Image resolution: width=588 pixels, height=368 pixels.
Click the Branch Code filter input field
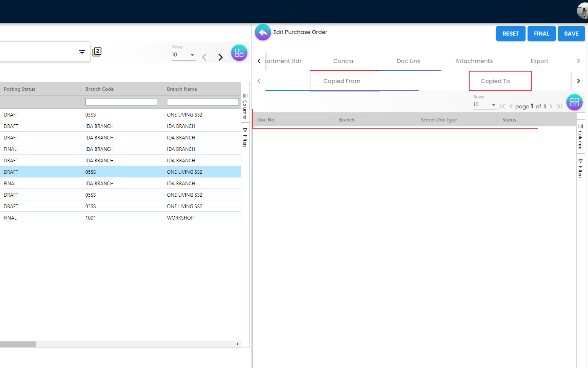pyautogui.click(x=121, y=102)
